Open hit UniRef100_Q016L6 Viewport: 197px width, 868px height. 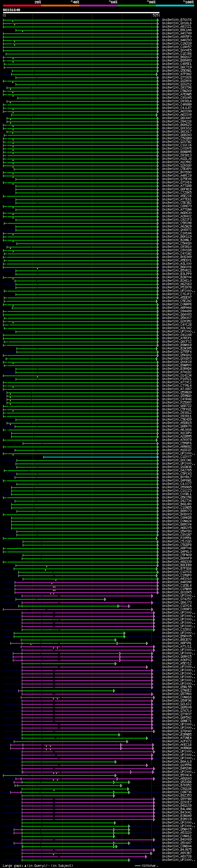pos(177,24)
